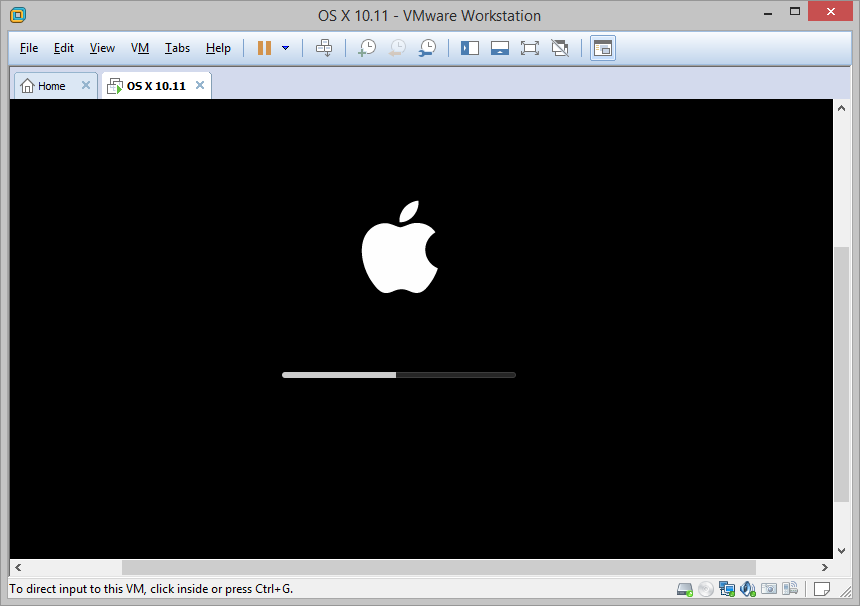This screenshot has width=860, height=606.
Task: Open the Snapshot Manager icon
Action: click(427, 48)
